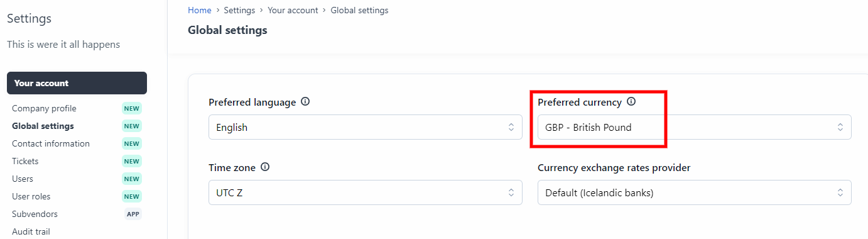Click info icon beside Preferred language
Screen dimensions: 868x239
305,102
